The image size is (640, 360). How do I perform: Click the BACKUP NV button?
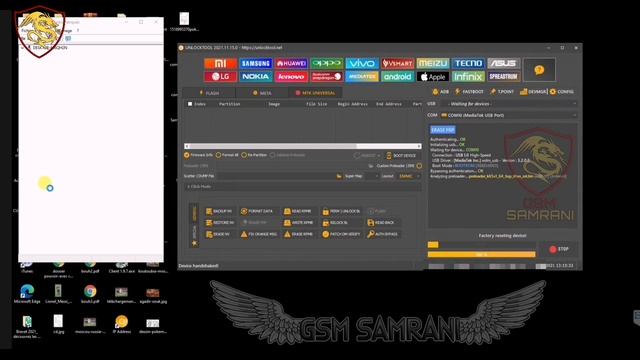click(220, 211)
